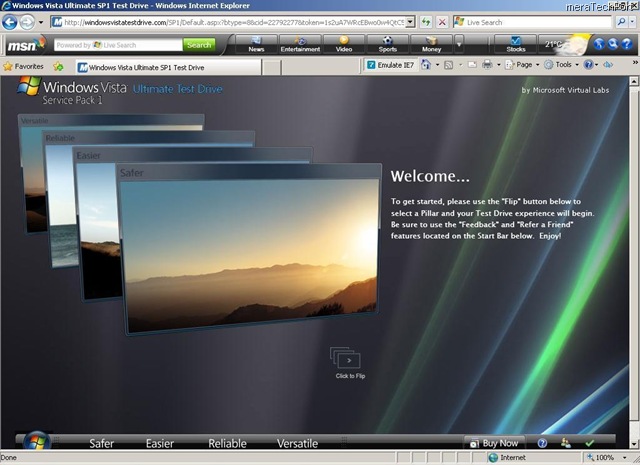Viewport: 640px width, 465px height.
Task: Expand the address bar history dropdown
Action: [x=411, y=22]
